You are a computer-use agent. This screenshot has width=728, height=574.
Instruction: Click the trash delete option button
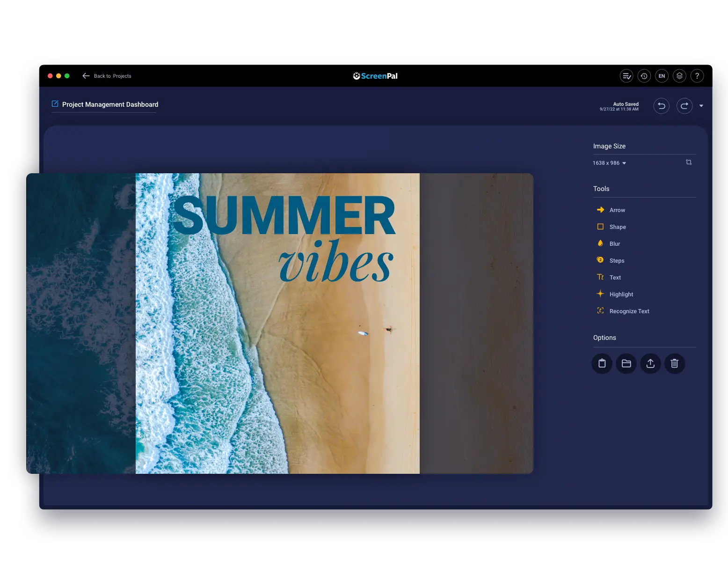tap(675, 363)
